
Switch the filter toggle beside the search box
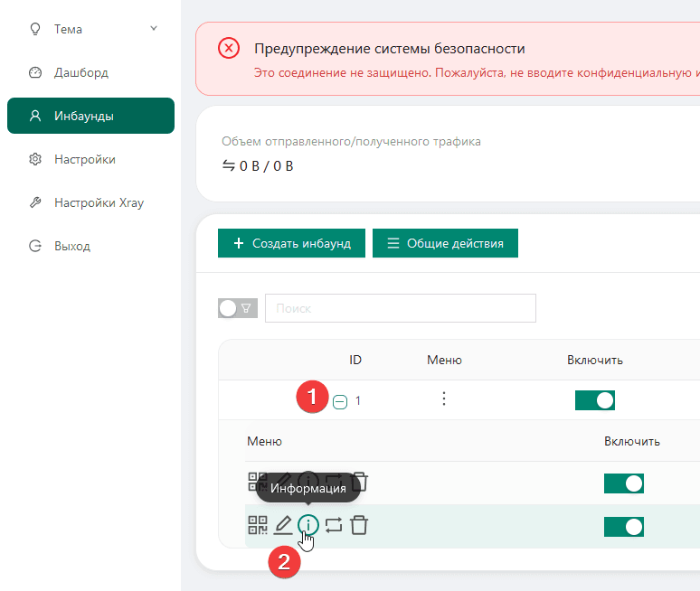(x=237, y=308)
